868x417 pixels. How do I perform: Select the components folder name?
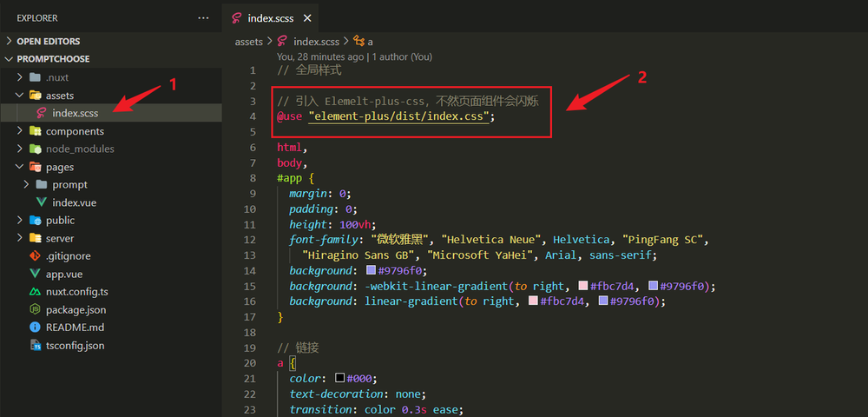click(x=75, y=131)
